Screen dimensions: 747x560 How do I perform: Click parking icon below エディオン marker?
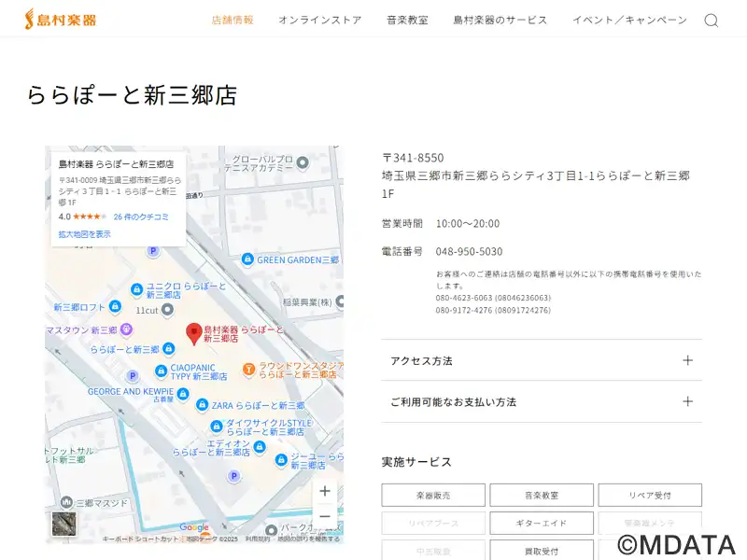[233, 476]
